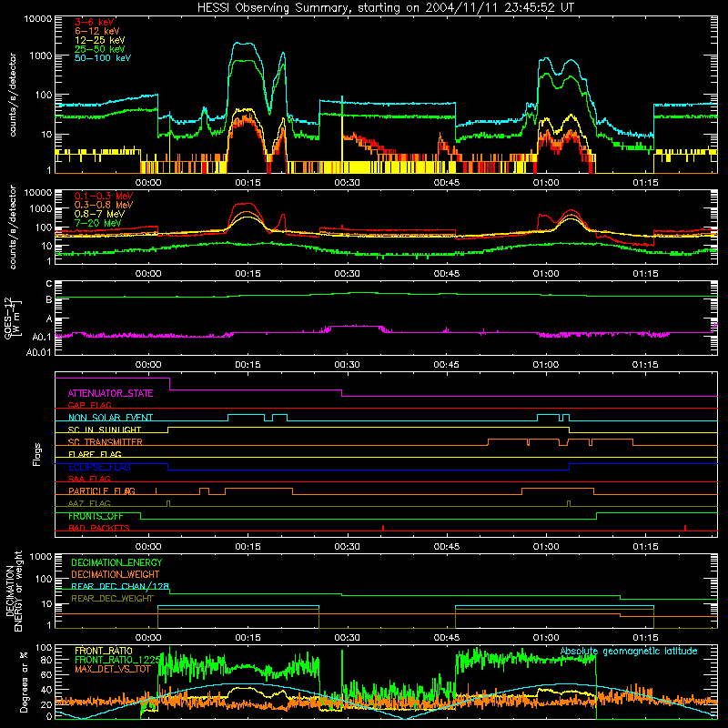Screen dimensions: 728x728
Task: Click the vertical Flags axis title
Action: (36, 454)
